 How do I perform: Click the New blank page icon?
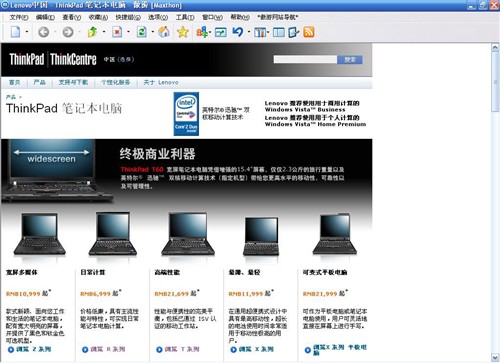15,32
